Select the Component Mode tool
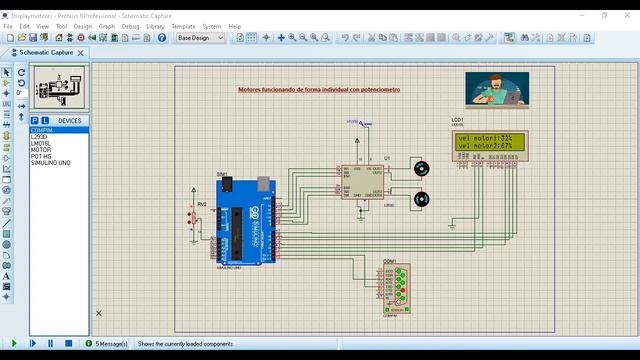The width and height of the screenshot is (640, 360). [6, 83]
